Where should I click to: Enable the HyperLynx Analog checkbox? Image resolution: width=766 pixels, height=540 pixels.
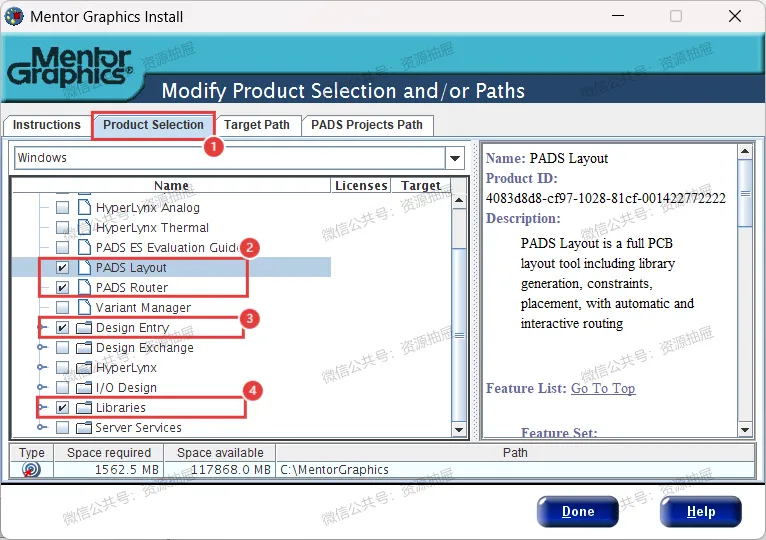(x=63, y=208)
